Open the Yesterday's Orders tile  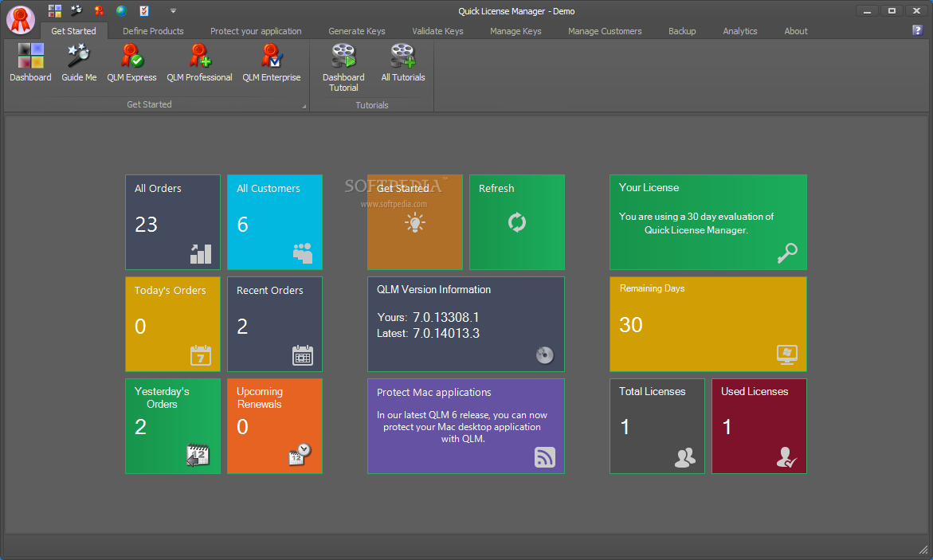pyautogui.click(x=173, y=426)
